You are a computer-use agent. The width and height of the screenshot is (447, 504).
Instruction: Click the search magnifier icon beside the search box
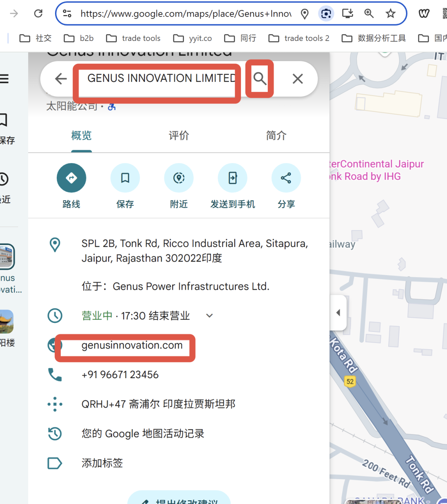[x=260, y=79]
